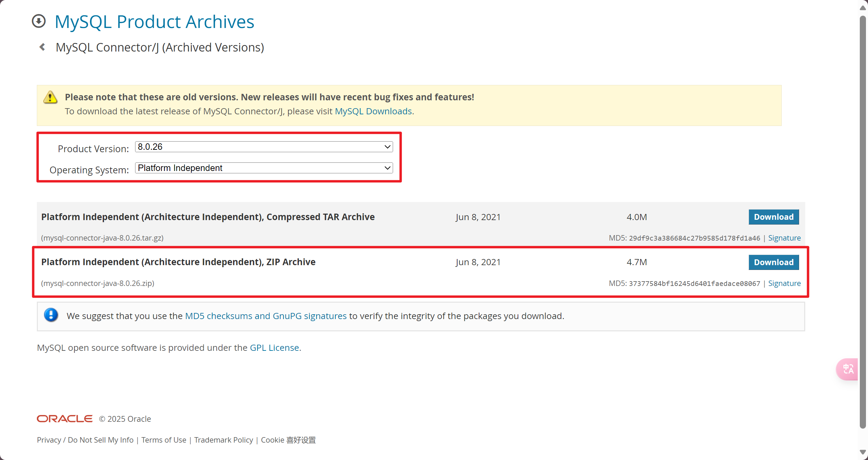Image resolution: width=868 pixels, height=460 pixels.
Task: Open MD5 checksums and GnuPG signatures link
Action: click(x=266, y=316)
